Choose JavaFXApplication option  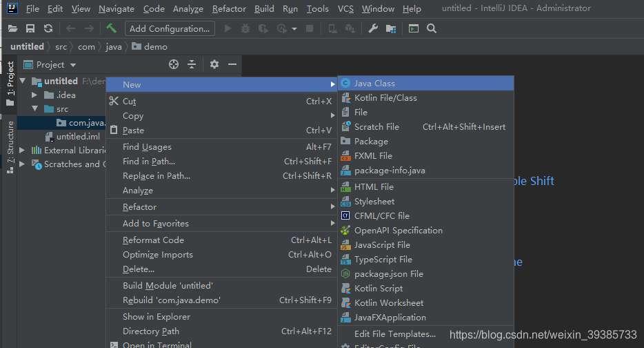[426, 318]
